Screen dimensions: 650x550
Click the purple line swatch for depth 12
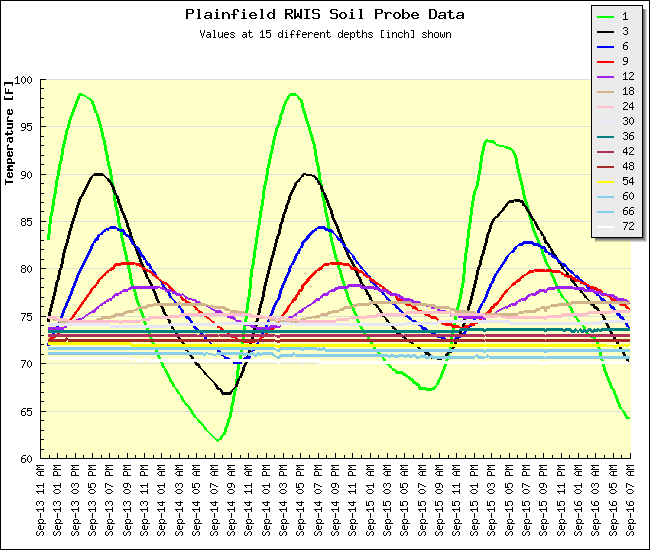(606, 76)
